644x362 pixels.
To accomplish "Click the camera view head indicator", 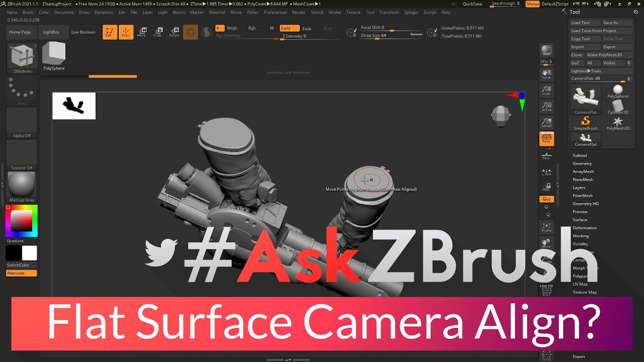I will pos(501,116).
